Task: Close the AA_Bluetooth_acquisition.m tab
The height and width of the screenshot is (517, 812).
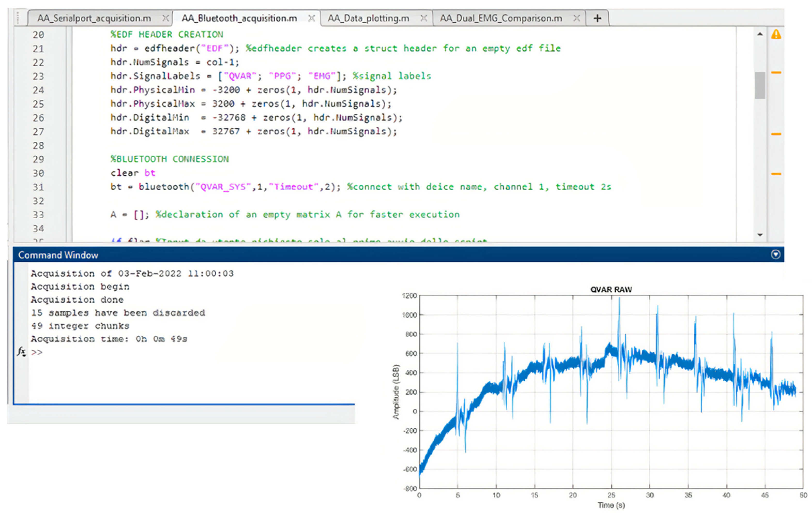Action: click(312, 18)
